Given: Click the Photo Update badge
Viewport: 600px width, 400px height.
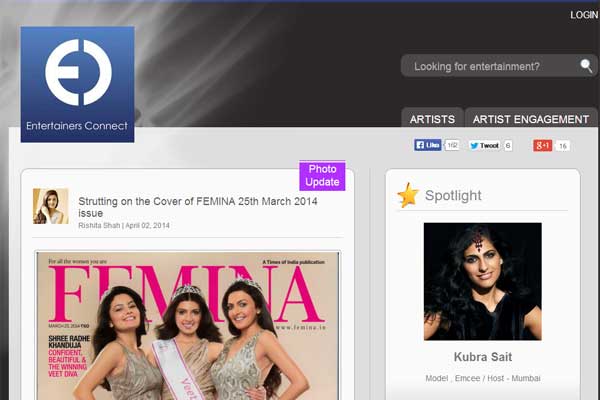Looking at the screenshot, I should [322, 176].
